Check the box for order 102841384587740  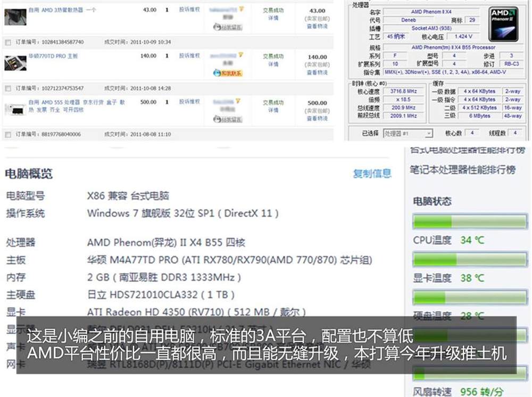click(8, 42)
